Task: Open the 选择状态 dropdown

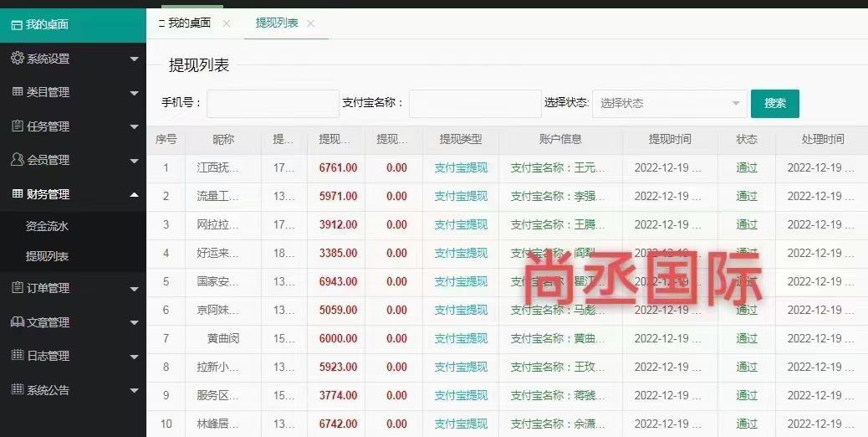Action: pyautogui.click(x=669, y=104)
